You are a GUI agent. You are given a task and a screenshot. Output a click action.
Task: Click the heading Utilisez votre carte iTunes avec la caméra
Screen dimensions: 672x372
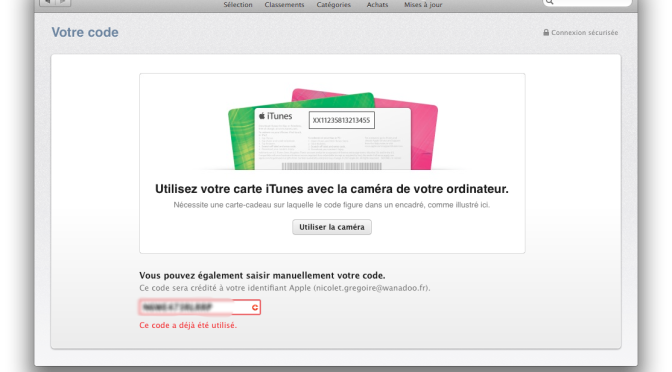coord(332,189)
